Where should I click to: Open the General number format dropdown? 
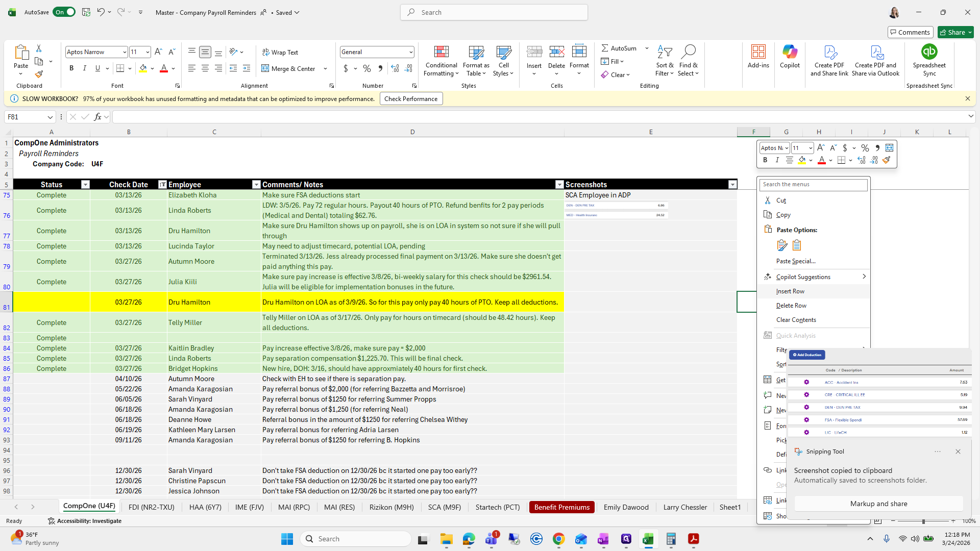click(411, 52)
